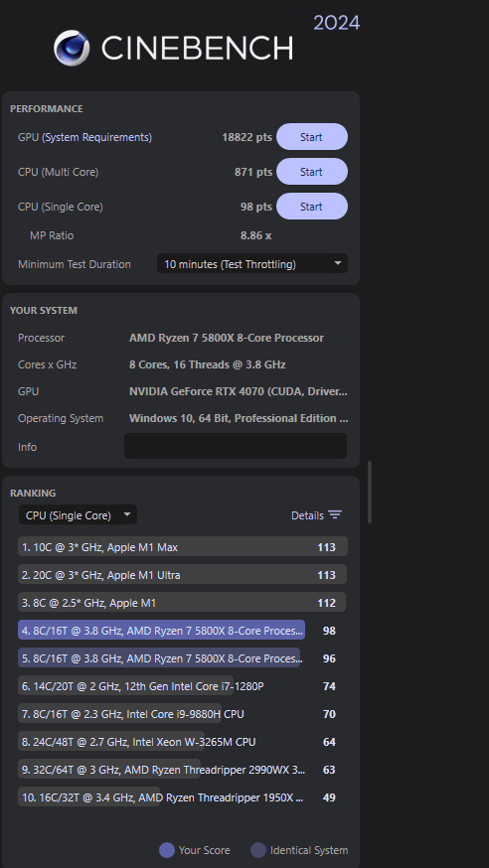The image size is (489, 868).
Task: Start the CPU Multi Core test
Action: [312, 172]
